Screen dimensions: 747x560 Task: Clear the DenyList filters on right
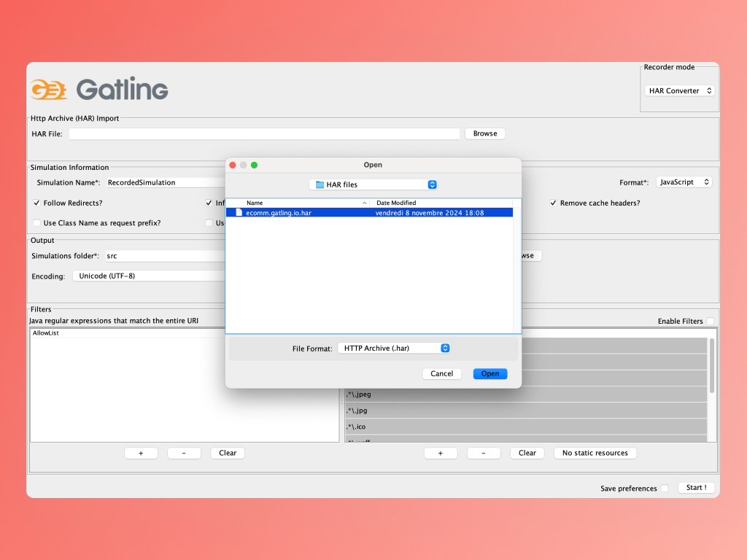click(527, 453)
